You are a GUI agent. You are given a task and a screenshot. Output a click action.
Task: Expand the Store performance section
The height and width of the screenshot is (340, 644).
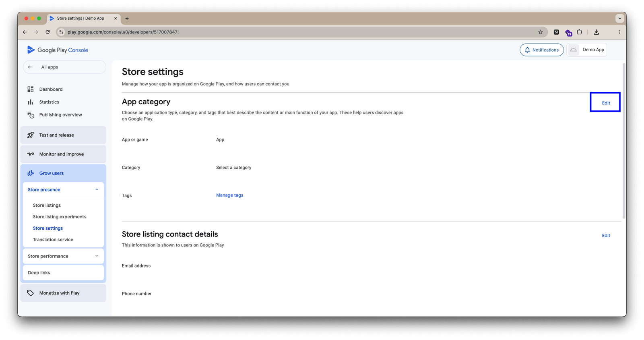[x=97, y=256]
